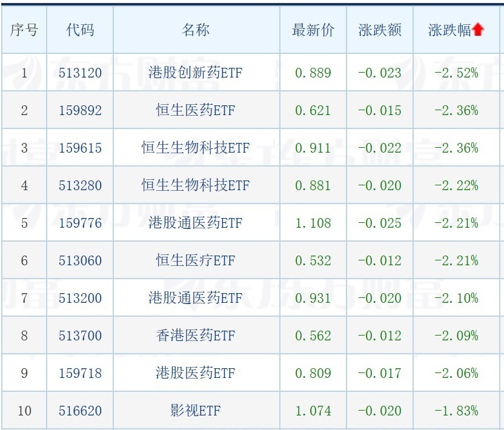Open fund code 513120 link
The width and height of the screenshot is (504, 430).
(80, 73)
